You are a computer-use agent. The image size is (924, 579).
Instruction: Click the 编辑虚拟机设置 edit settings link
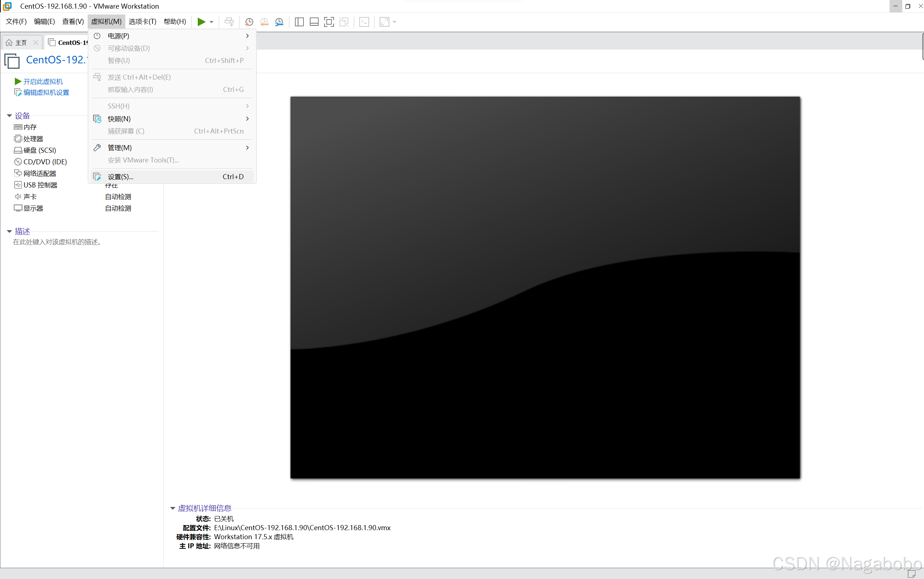pyautogui.click(x=46, y=92)
